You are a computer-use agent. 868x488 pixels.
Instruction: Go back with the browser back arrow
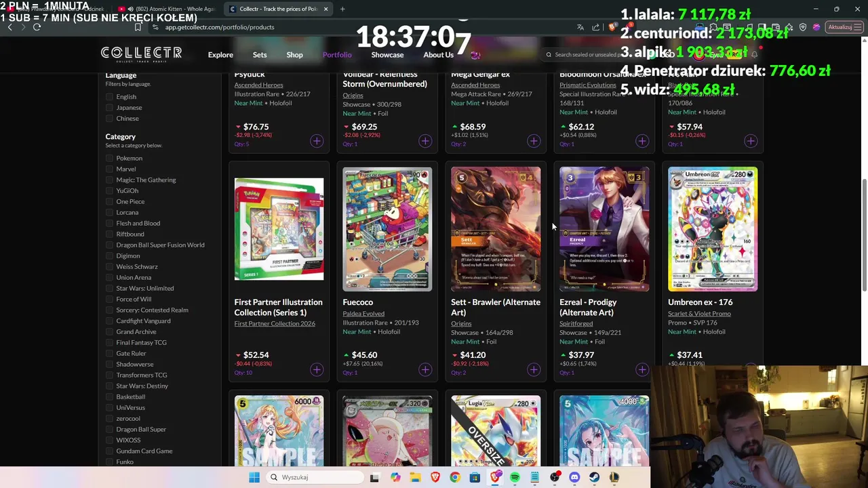tap(9, 27)
